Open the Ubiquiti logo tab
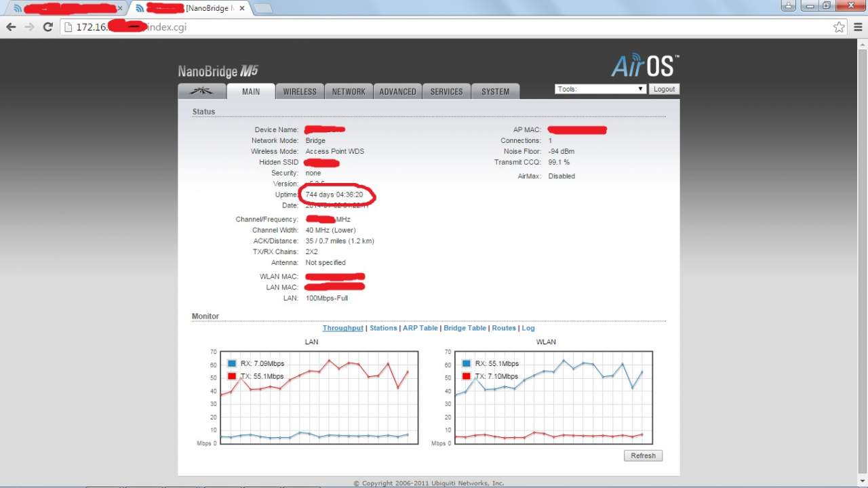This screenshot has height=488, width=868. coord(201,91)
